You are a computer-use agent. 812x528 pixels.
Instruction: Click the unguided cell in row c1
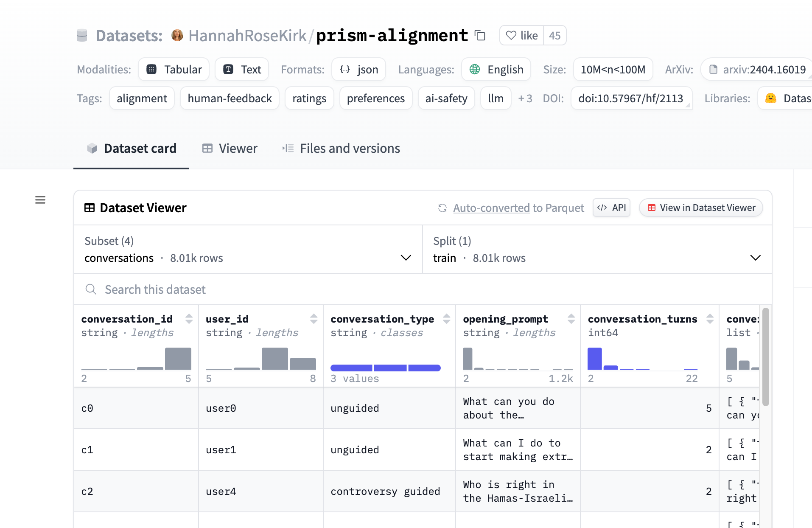(389, 450)
